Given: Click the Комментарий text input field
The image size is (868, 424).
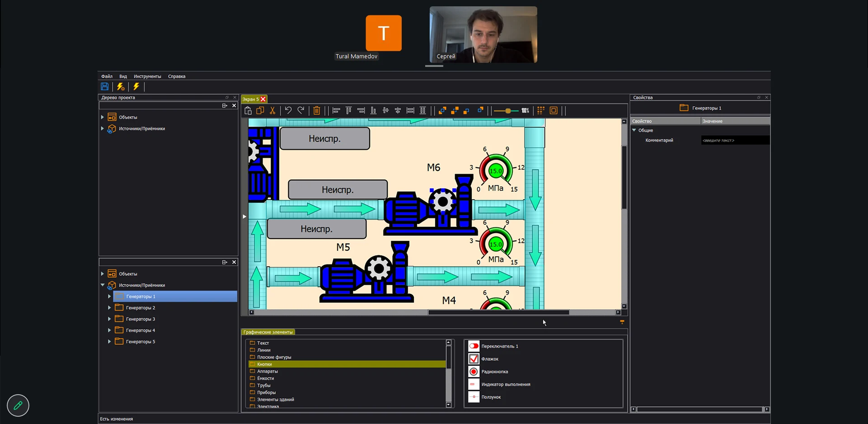Looking at the screenshot, I should (x=735, y=141).
